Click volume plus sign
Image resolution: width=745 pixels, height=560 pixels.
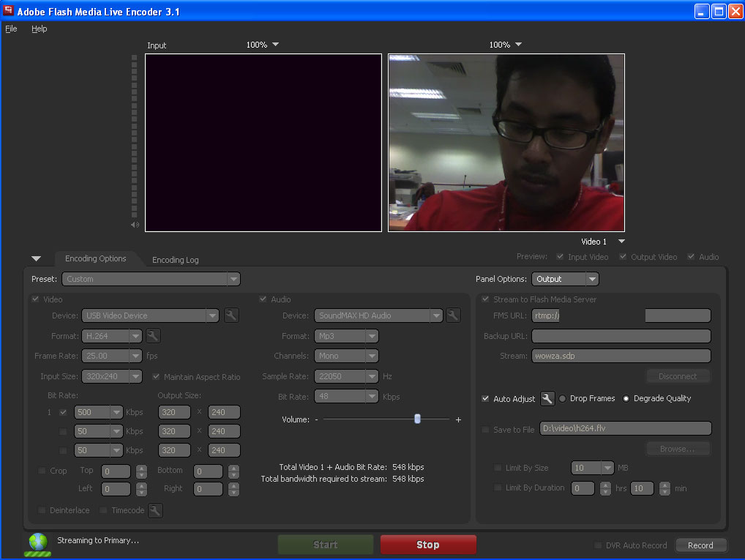pyautogui.click(x=458, y=419)
